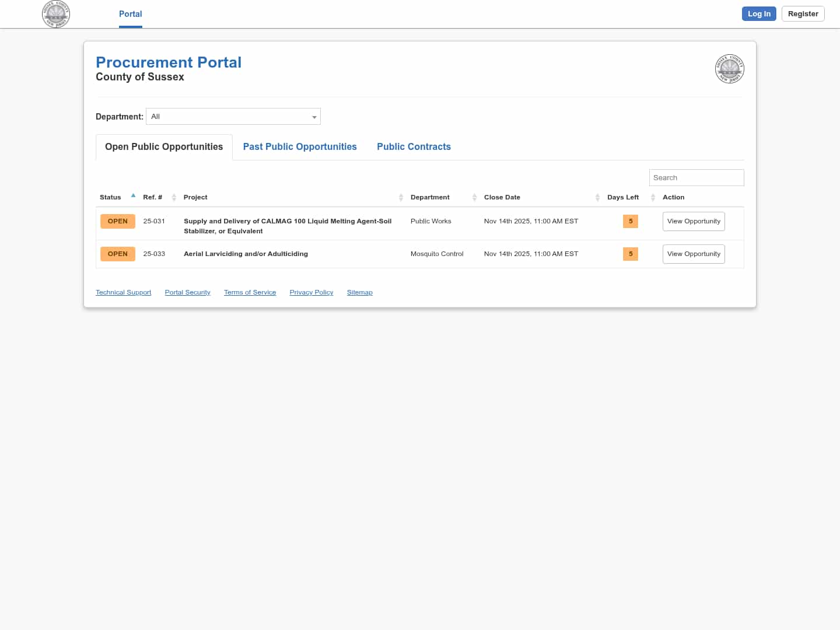This screenshot has height=630, width=840.
Task: Open the Technical Support link
Action: point(123,292)
